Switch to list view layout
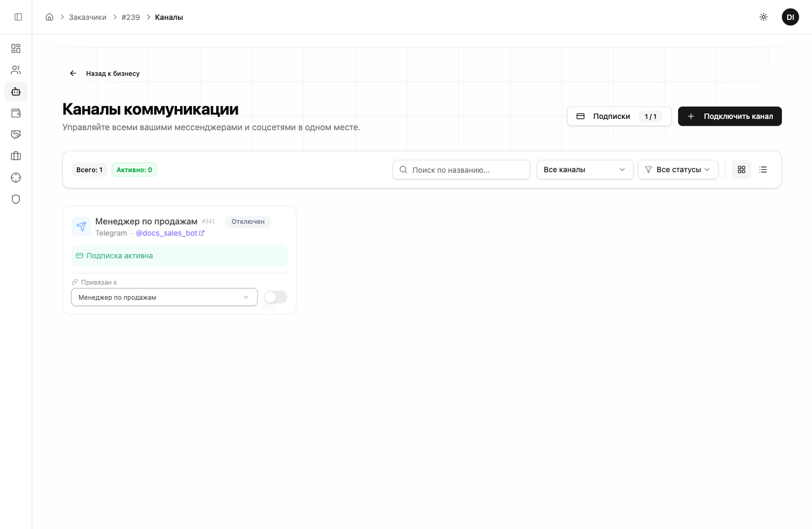 click(x=763, y=170)
